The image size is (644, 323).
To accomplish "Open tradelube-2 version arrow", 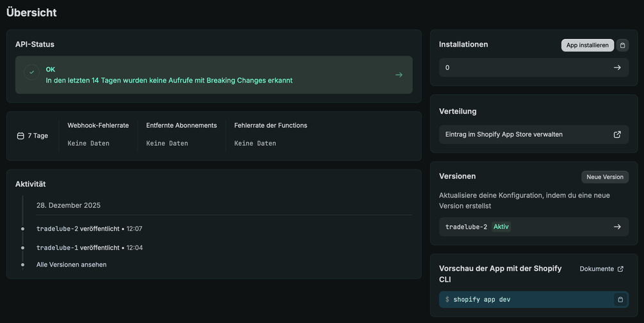I will coord(617,226).
